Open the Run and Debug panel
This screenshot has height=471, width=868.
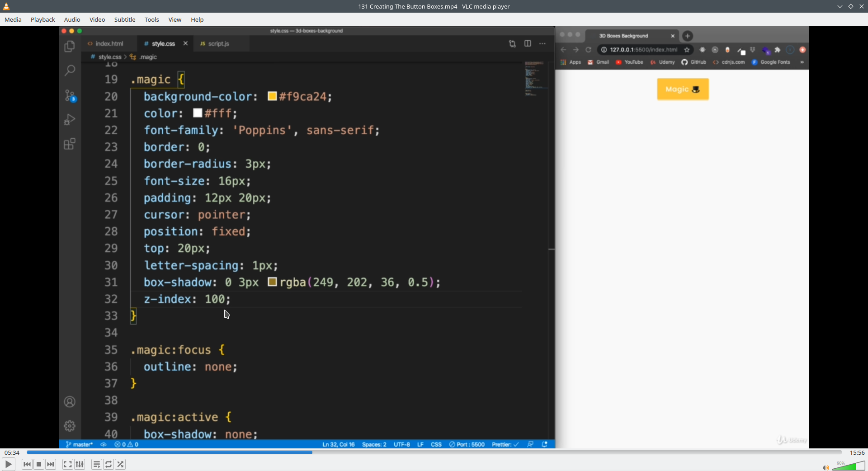click(x=70, y=119)
